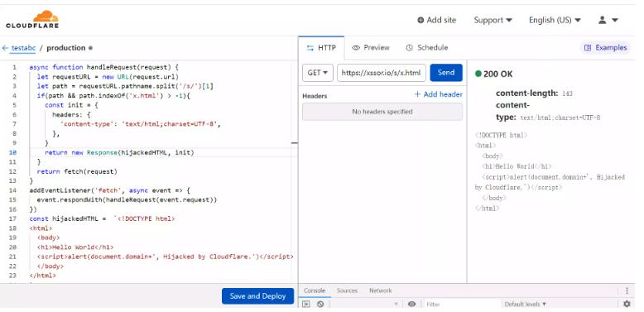The width and height of the screenshot is (644, 312).
Task: Open devtools three-dot more menu
Action: coord(627,290)
